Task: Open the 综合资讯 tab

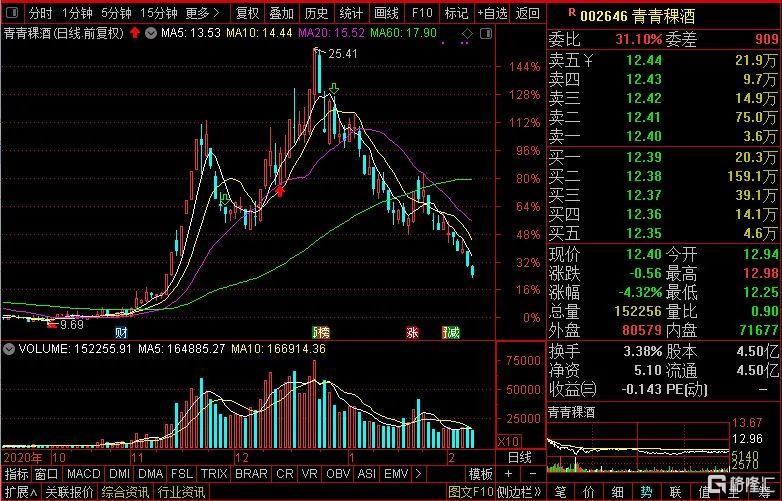Action: (125, 492)
